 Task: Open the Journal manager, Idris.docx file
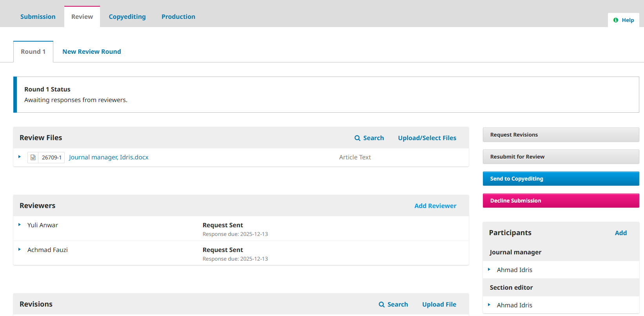109,157
